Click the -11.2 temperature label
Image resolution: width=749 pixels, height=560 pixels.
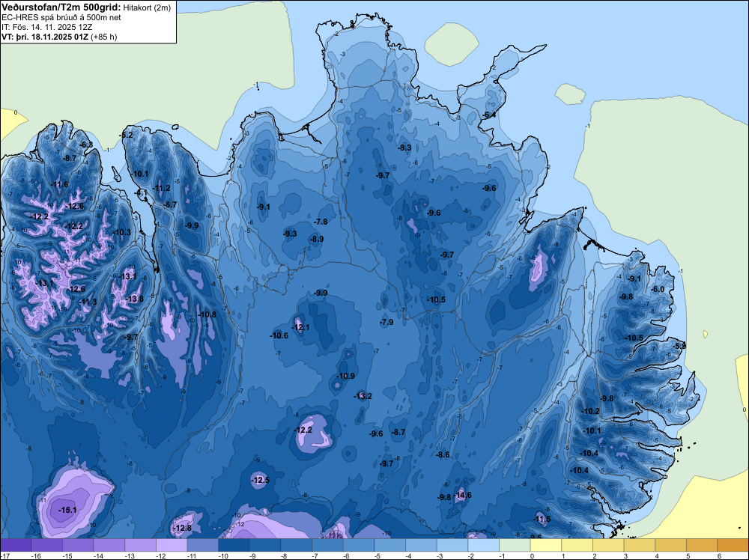(x=162, y=188)
